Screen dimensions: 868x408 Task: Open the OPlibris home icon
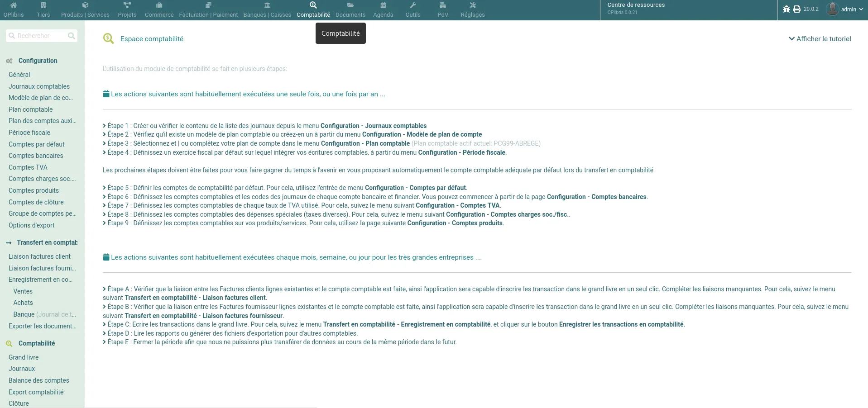(x=14, y=5)
